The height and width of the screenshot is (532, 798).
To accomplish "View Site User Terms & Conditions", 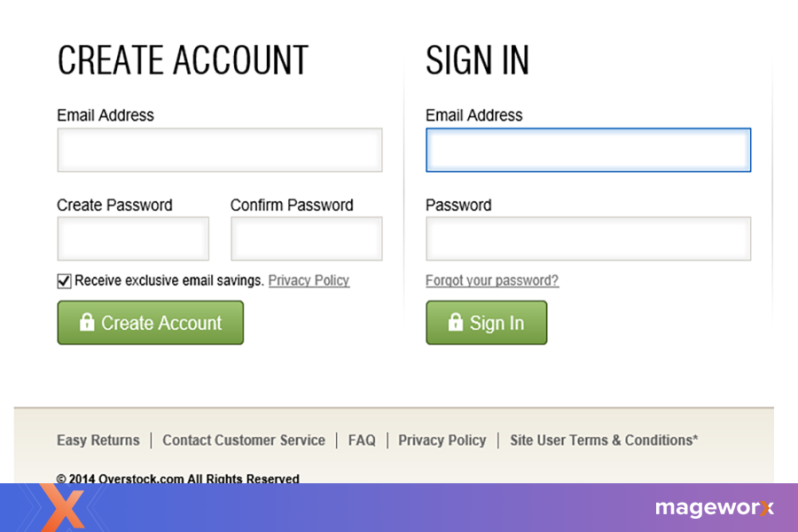I will coord(604,441).
